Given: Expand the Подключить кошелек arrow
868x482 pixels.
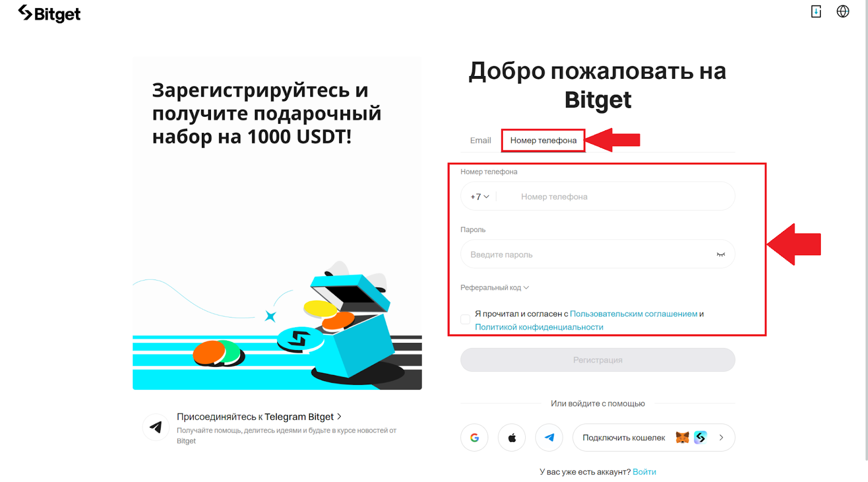Looking at the screenshot, I should 721,437.
